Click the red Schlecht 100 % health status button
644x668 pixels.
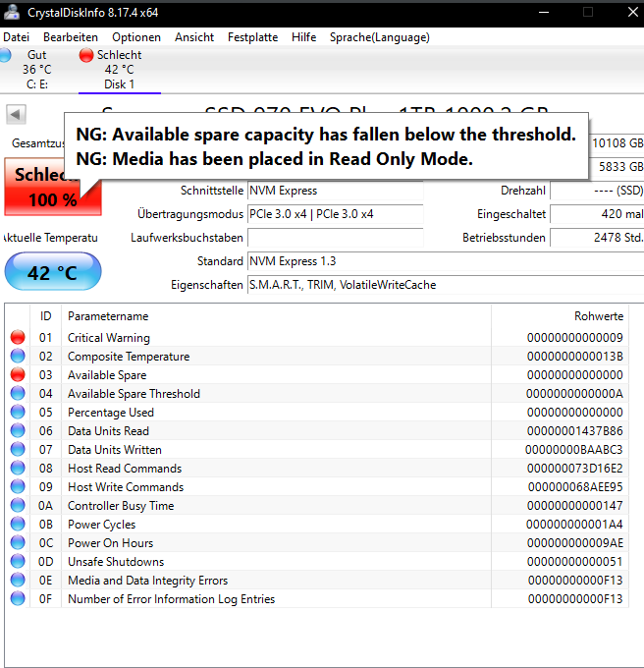coord(53,187)
